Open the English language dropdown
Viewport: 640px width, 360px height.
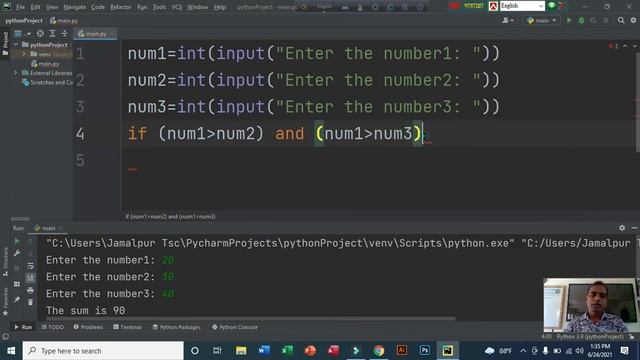(522, 6)
